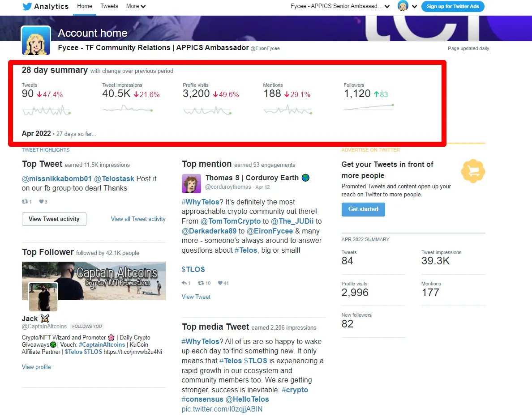This screenshot has width=532, height=416.
Task: Open pic.twitter.com/l0zqjjABIN link
Action: (222, 409)
